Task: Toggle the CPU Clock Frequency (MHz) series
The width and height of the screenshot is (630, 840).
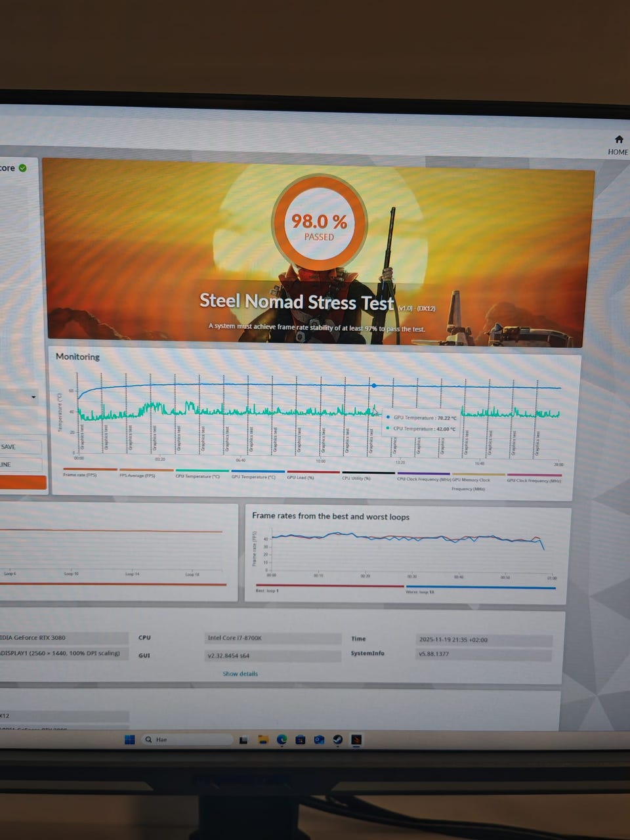Action: 423,479
